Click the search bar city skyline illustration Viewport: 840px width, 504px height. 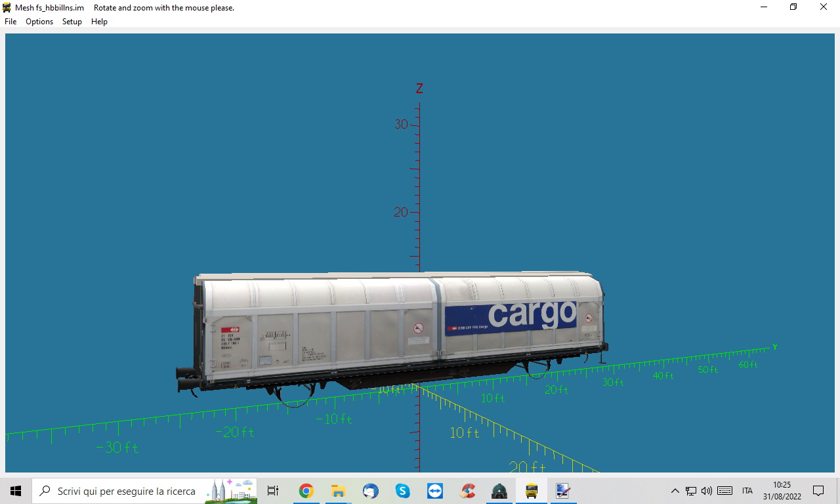click(230, 491)
